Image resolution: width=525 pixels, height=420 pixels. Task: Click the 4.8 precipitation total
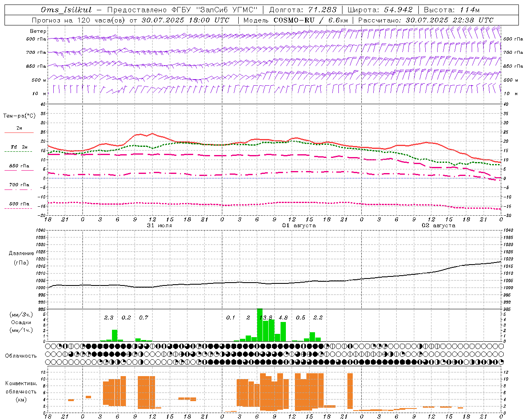[x=283, y=318]
